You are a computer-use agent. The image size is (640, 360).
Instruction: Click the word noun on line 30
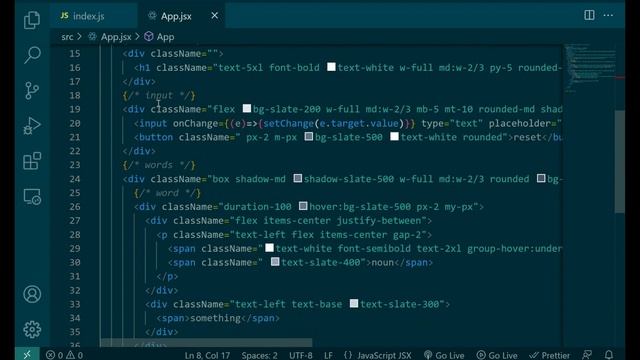(383, 262)
